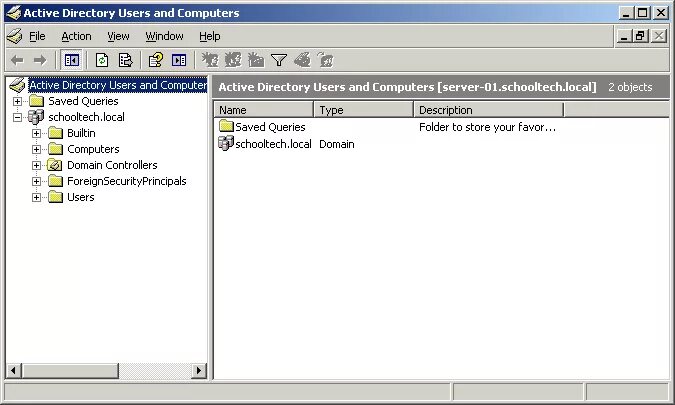Click the schooltech.local domain icon in list
675x405 pixels.
pyautogui.click(x=226, y=143)
